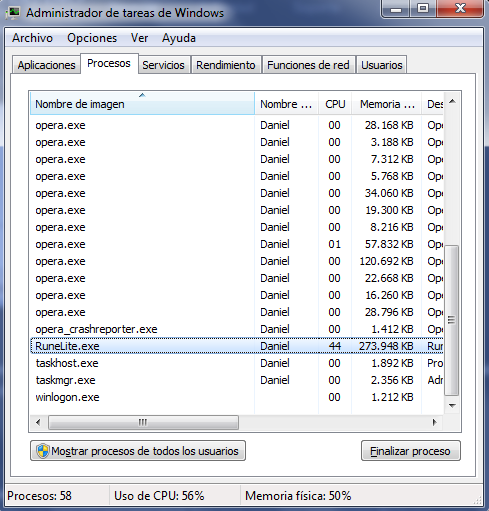Open the Ver menu
The image size is (489, 511).
tap(139, 38)
